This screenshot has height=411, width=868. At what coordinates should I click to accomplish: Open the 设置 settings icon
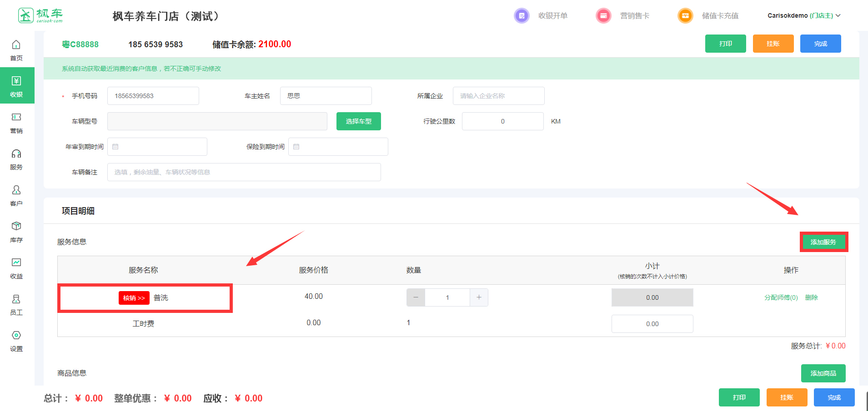click(x=16, y=336)
